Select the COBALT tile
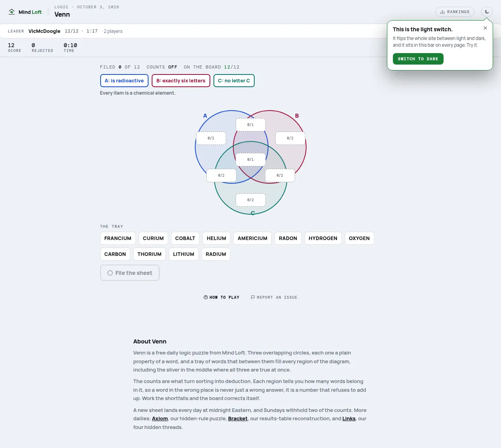This screenshot has height=448, width=501. pyautogui.click(x=185, y=238)
